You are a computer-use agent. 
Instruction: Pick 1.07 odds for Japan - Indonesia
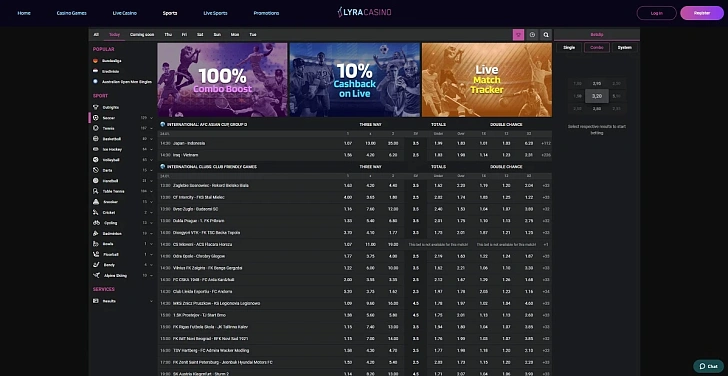(348, 143)
